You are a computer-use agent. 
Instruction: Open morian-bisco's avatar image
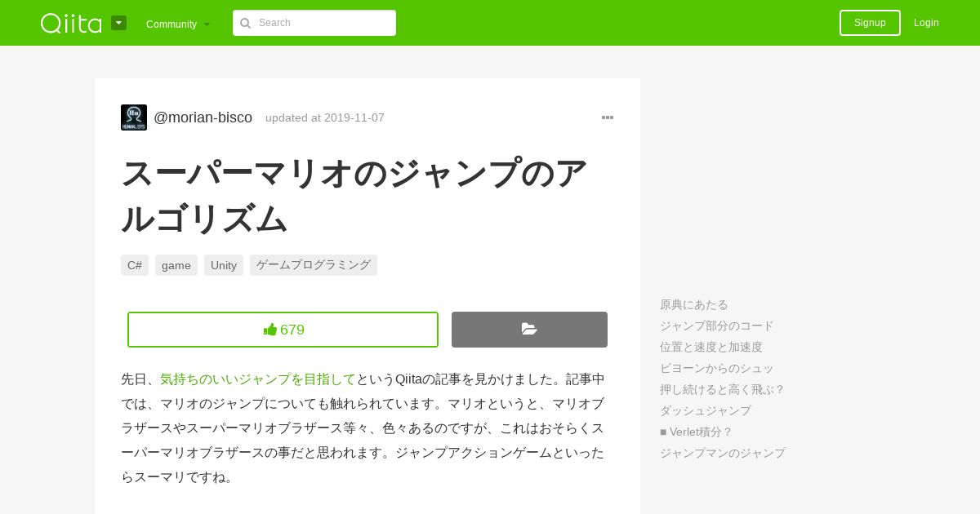[x=134, y=117]
